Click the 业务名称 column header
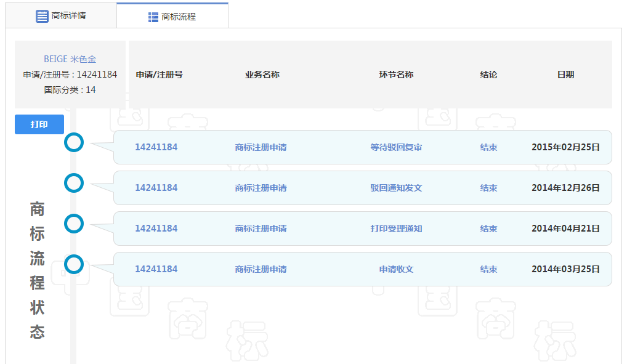This screenshot has width=627, height=364. (x=262, y=75)
